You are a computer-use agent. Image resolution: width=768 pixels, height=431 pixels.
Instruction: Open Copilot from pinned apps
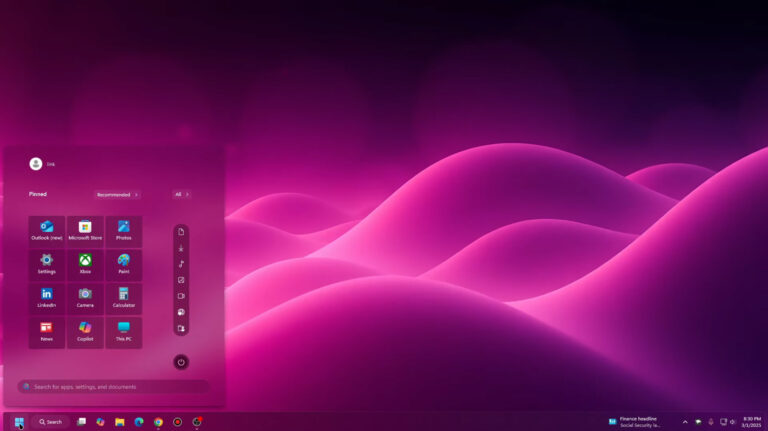pos(85,332)
